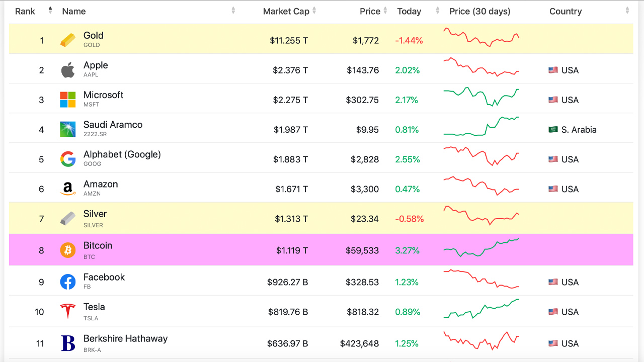
Task: Click the USA flag in Microsoft row
Action: point(553,100)
